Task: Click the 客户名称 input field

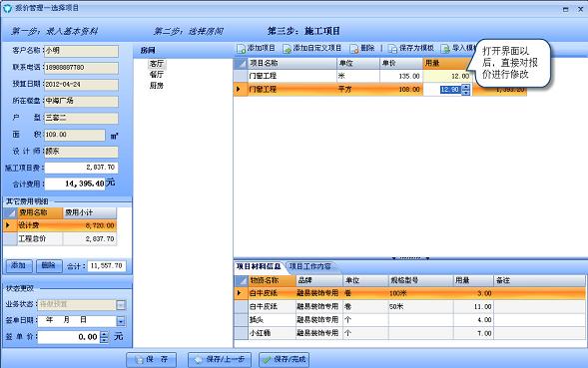Action: coord(82,51)
